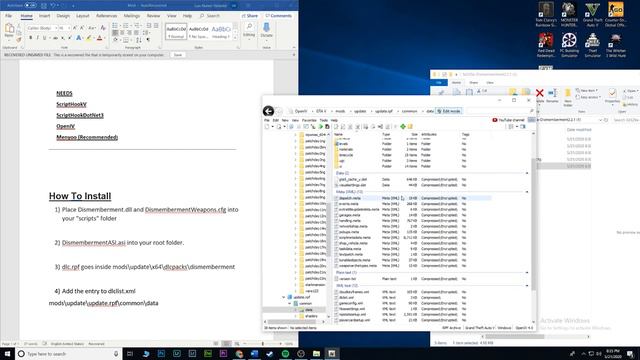
Task: Collapse the Plain text group in OpenIV
Action: coord(527,273)
